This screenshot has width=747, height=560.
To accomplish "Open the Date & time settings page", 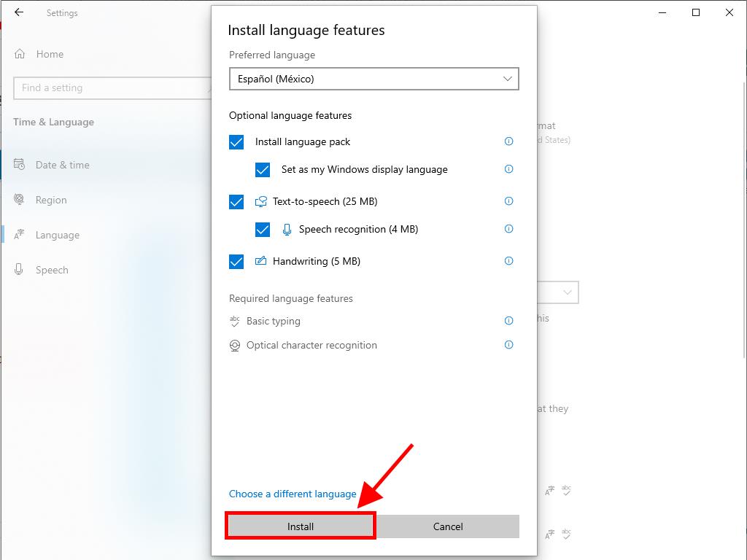I will (x=62, y=165).
